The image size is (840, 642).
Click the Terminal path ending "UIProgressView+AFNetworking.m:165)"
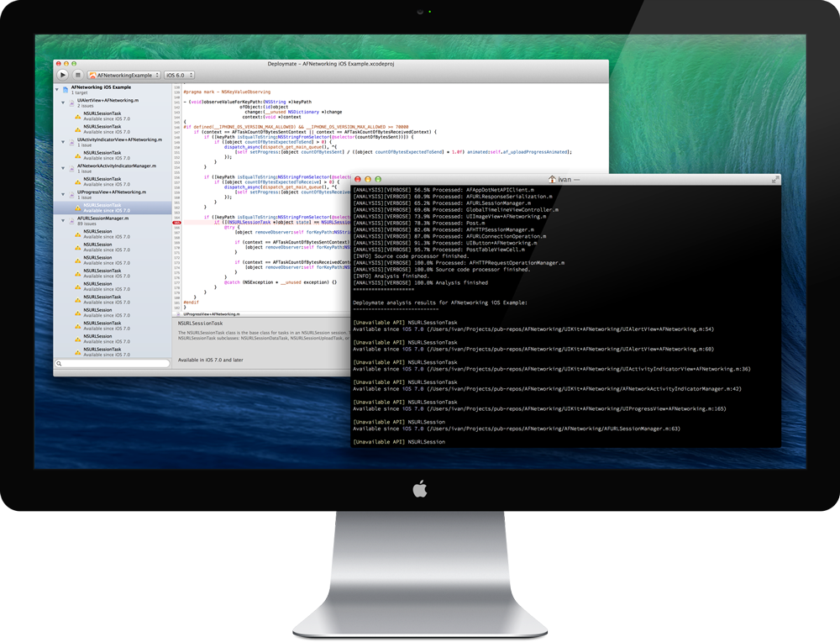576,409
